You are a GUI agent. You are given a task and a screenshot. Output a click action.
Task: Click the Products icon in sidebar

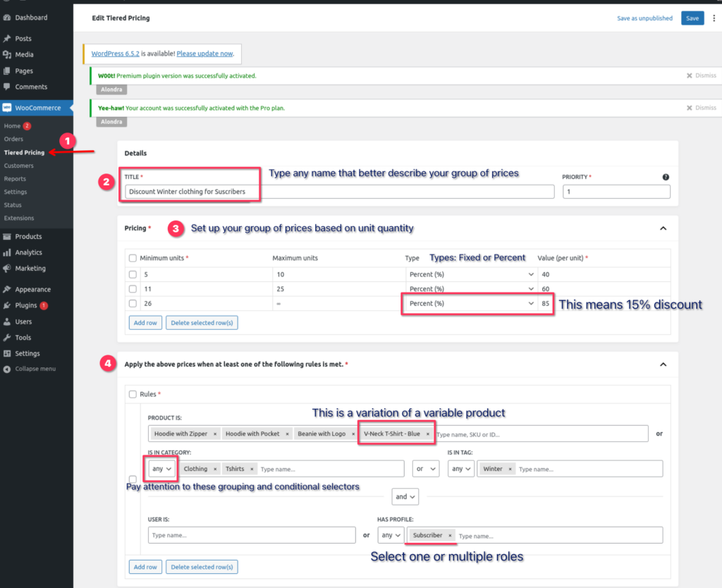[7, 236]
